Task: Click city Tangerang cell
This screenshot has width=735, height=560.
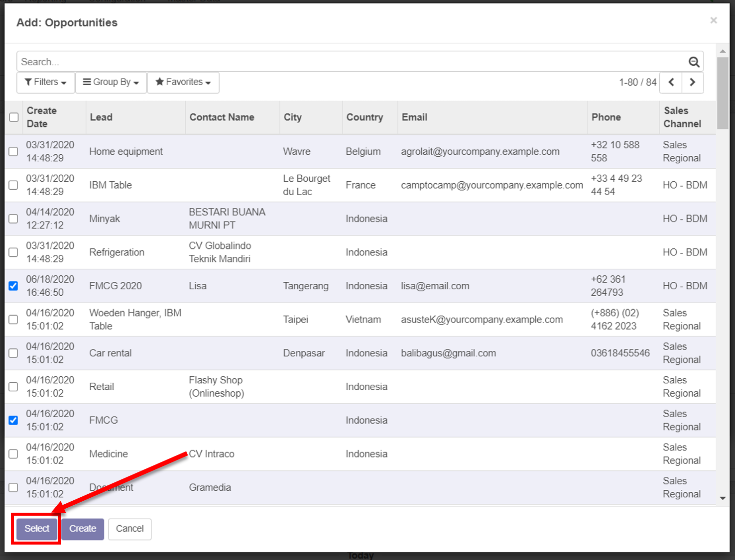Action: pyautogui.click(x=306, y=286)
